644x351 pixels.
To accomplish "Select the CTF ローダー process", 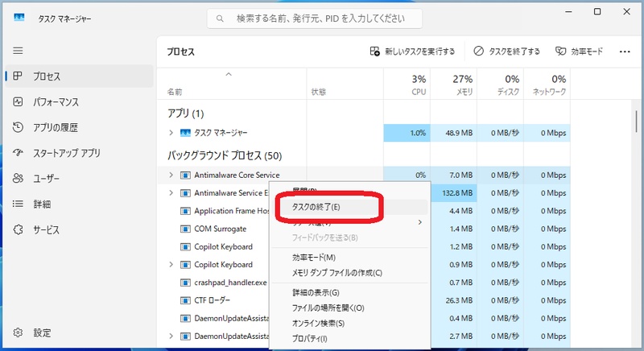I will tap(213, 300).
